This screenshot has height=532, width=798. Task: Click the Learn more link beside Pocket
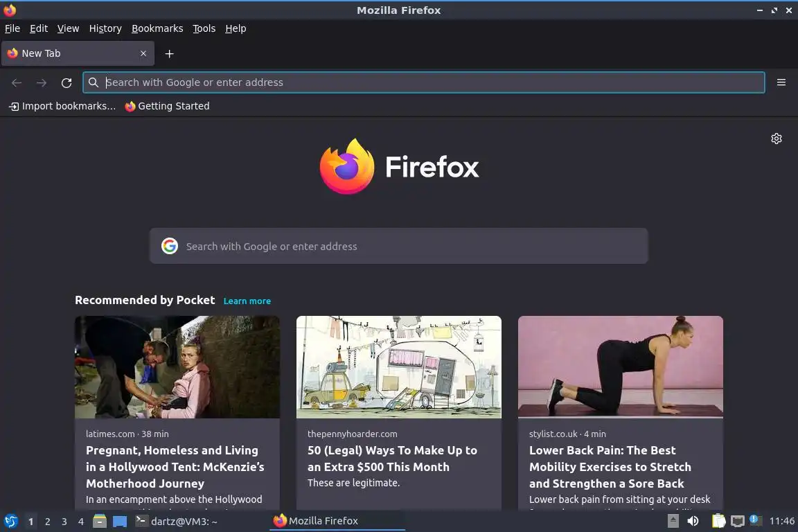click(247, 301)
